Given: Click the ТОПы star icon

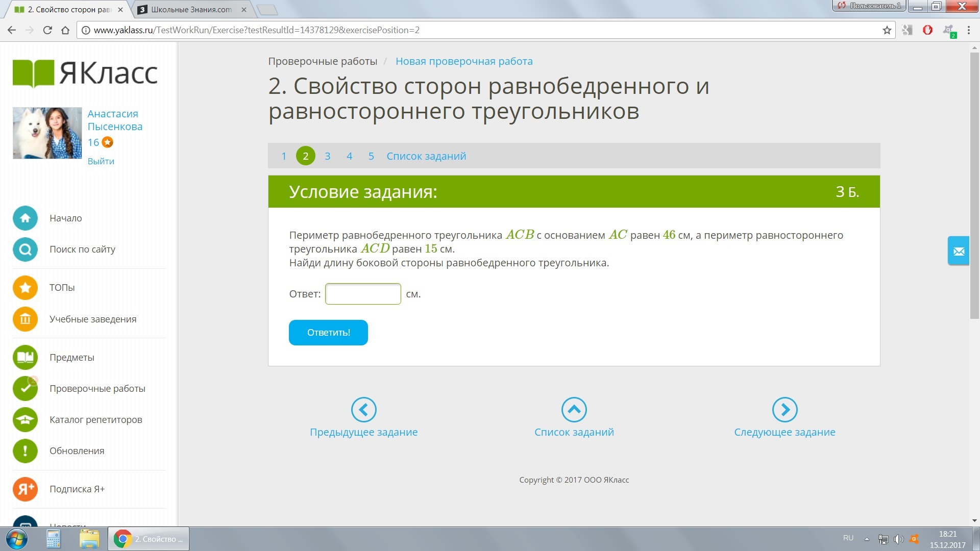Looking at the screenshot, I should pyautogui.click(x=25, y=288).
